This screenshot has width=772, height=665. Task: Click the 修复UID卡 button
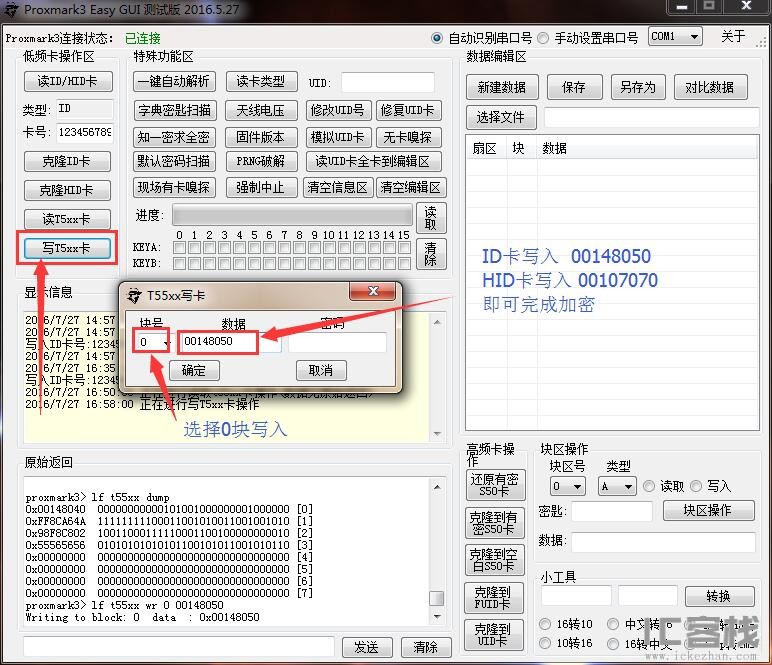pos(408,110)
